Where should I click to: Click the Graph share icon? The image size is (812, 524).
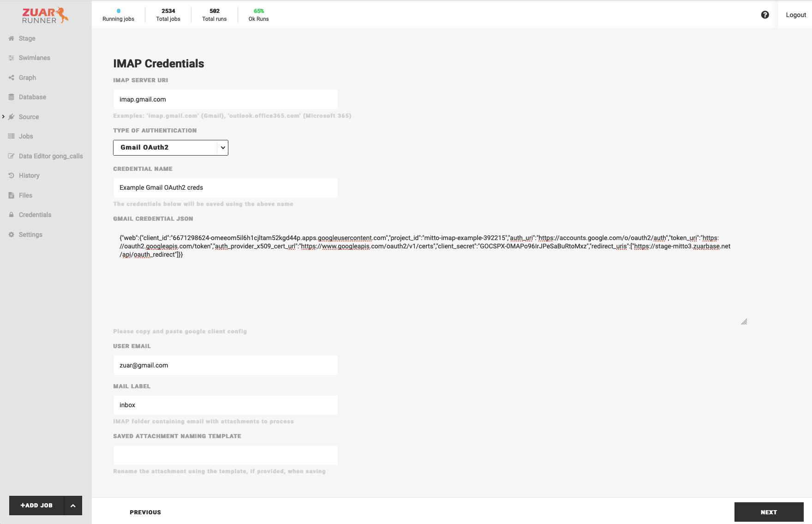coord(11,78)
